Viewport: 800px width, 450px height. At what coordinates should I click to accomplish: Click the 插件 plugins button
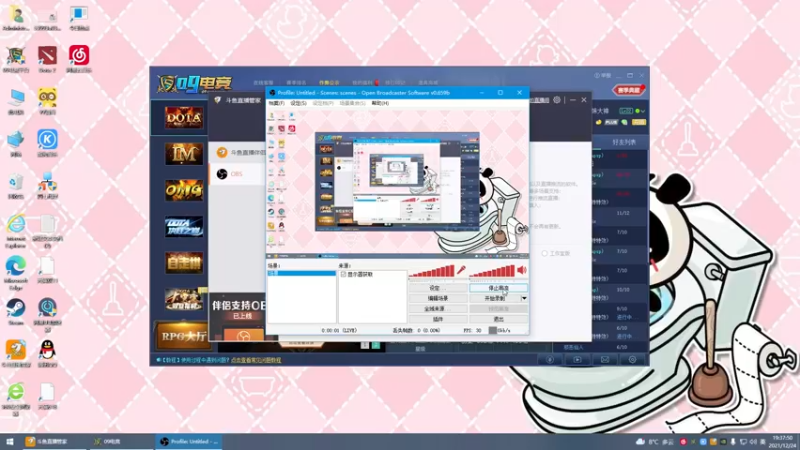tap(437, 319)
